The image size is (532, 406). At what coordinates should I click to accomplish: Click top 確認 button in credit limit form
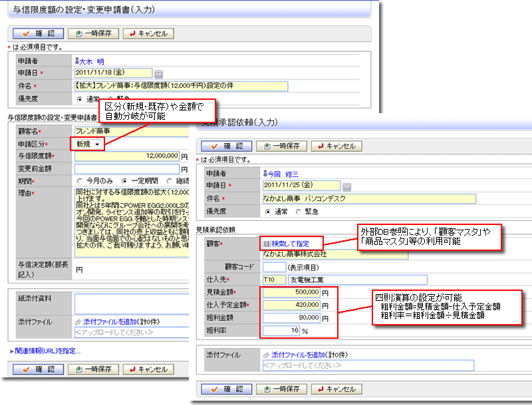point(38,33)
